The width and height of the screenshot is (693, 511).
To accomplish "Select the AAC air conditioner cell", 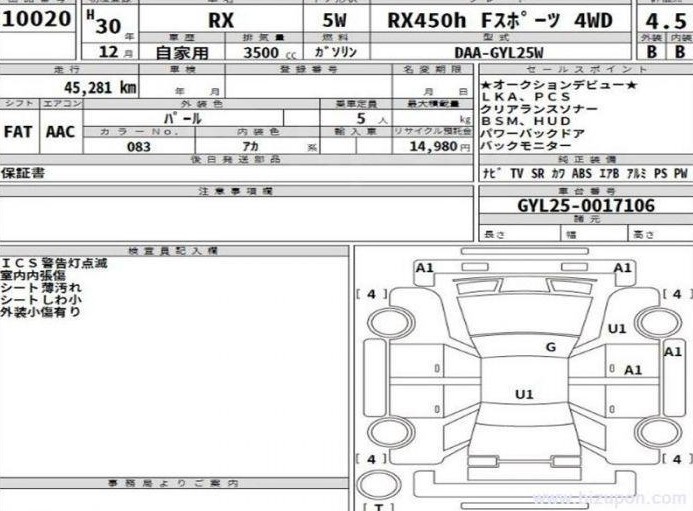I will pos(61,131).
